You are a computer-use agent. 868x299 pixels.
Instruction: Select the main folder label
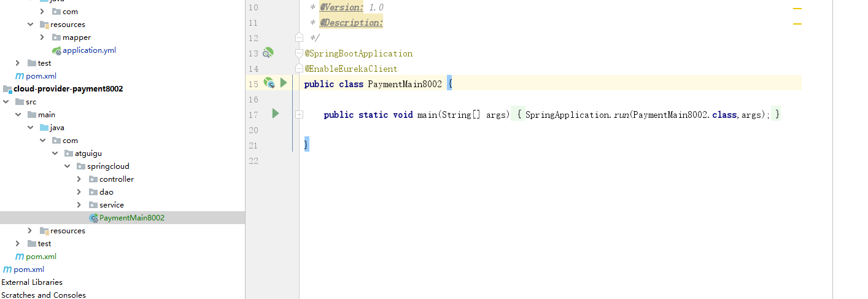coord(47,115)
